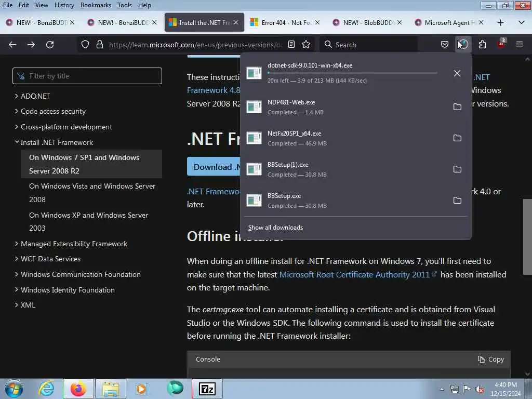The width and height of the screenshot is (532, 399).
Task: Open a new tab with plus button
Action: [x=500, y=23]
